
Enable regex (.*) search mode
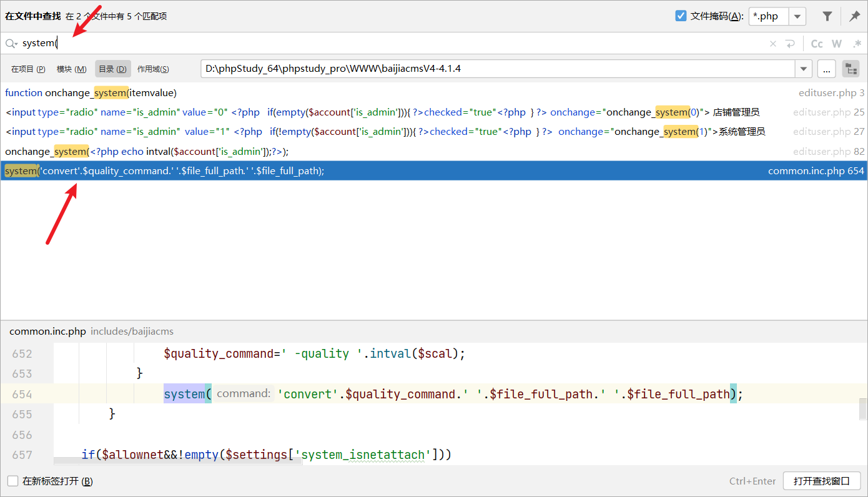point(857,44)
